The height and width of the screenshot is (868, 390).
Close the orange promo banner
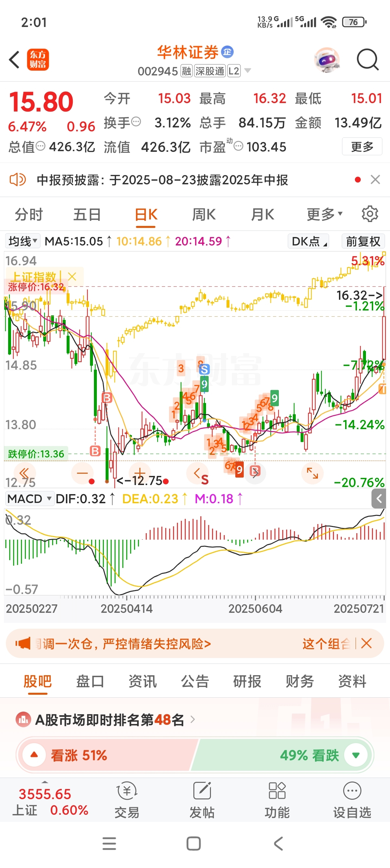click(366, 643)
